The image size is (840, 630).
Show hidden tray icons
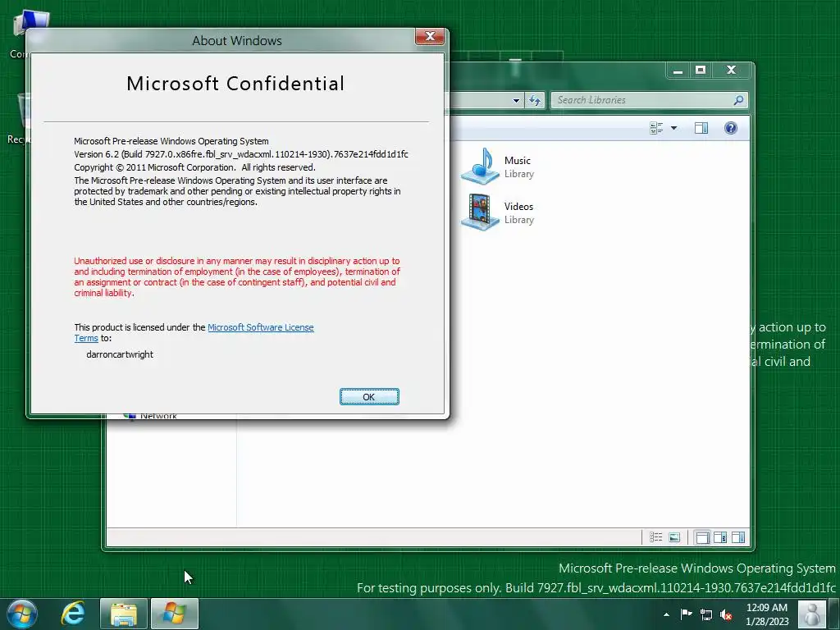(666, 614)
